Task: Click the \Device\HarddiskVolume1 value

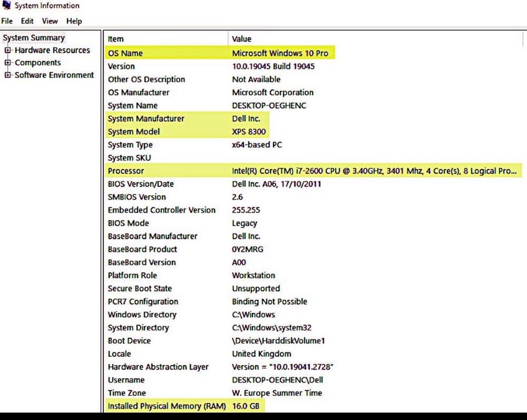Action: tap(278, 341)
